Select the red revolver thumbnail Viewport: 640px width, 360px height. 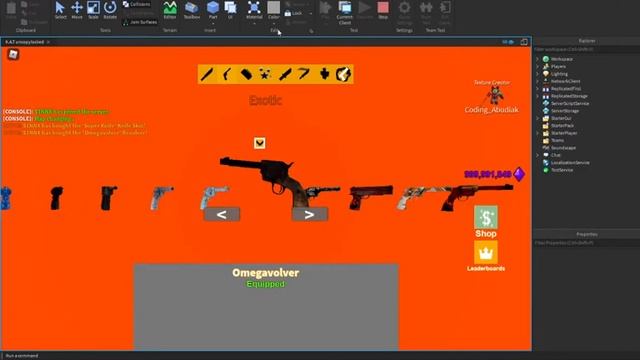478,197
